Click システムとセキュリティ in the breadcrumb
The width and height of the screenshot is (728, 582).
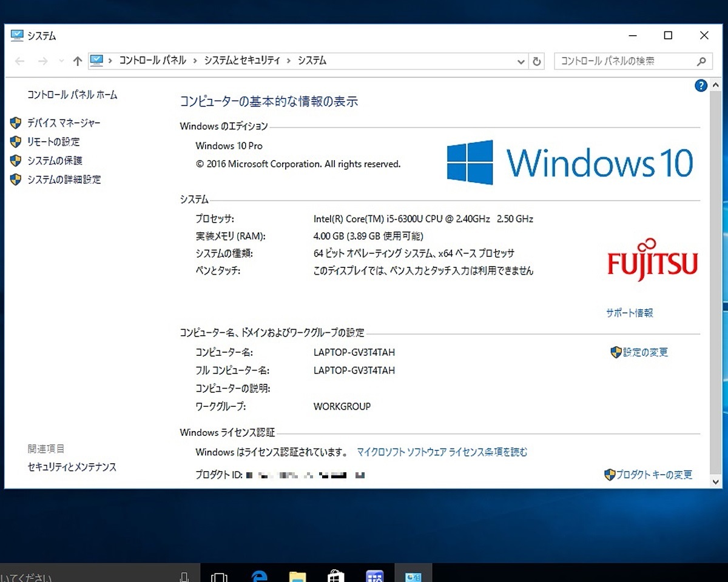242,61
